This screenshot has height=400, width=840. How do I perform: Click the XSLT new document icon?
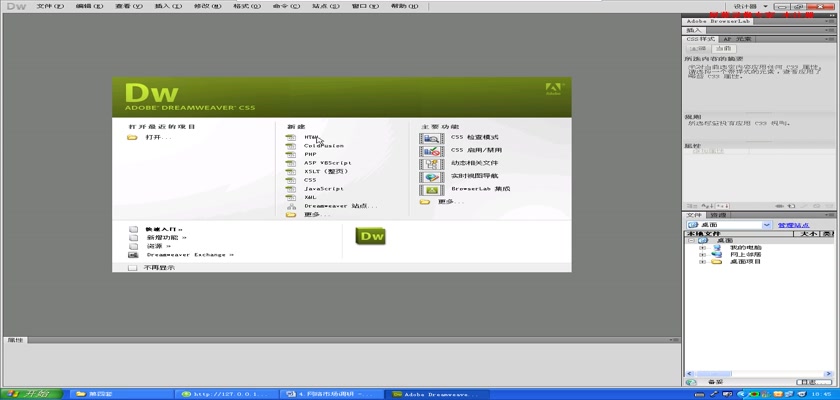pos(291,171)
